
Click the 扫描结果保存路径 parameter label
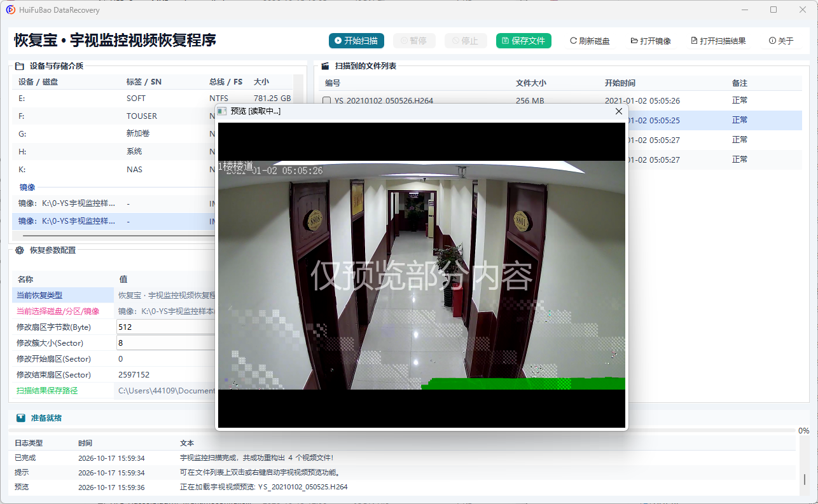[x=47, y=391]
